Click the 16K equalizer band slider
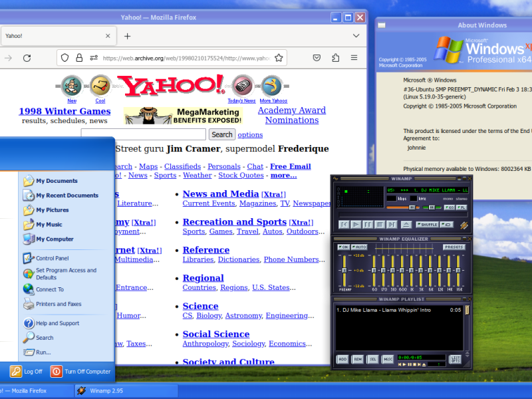The height and width of the screenshot is (399, 532). tap(458, 271)
